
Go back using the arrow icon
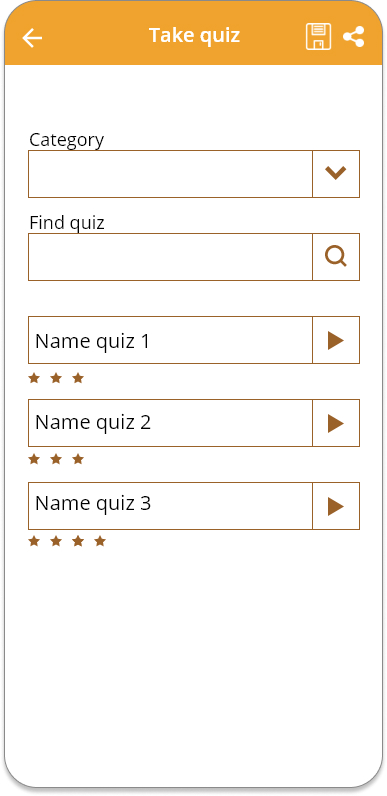pos(32,38)
